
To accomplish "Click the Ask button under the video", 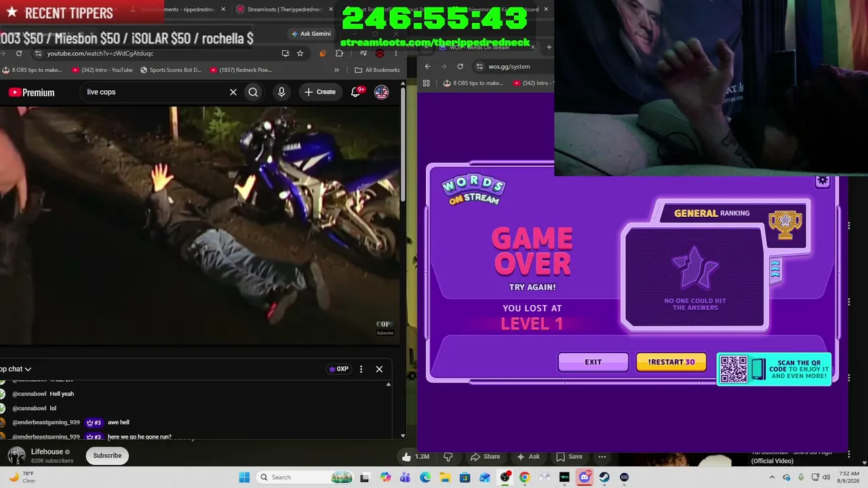I will click(x=528, y=456).
